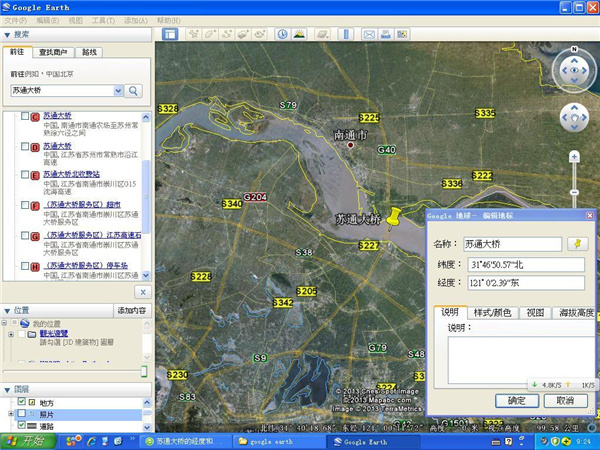
Task: Click the search magnifier button
Action: pos(133,91)
